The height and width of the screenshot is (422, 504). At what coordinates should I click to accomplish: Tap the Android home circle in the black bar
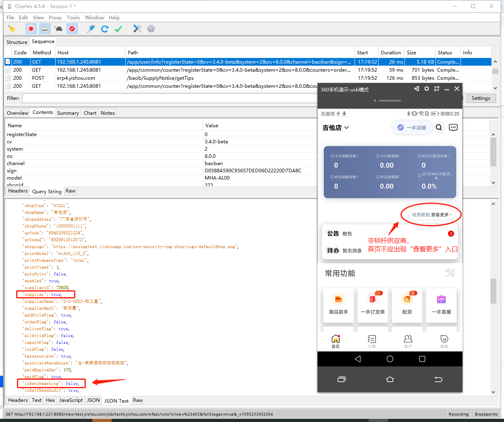pos(390,359)
